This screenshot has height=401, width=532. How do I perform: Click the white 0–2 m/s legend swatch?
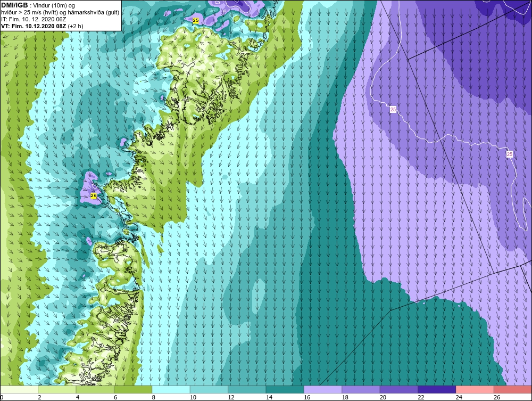pyautogui.click(x=19, y=389)
